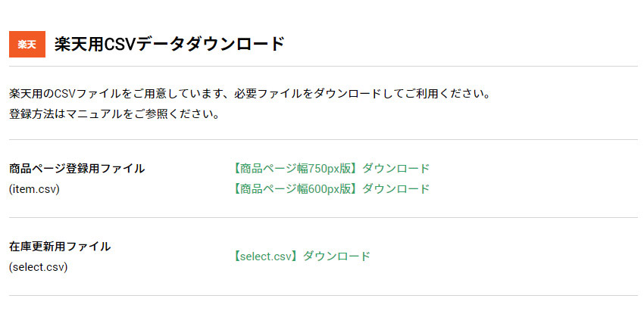Click the divider between item.csv and select.csv rows
The width and height of the screenshot is (644, 314).
click(x=324, y=218)
